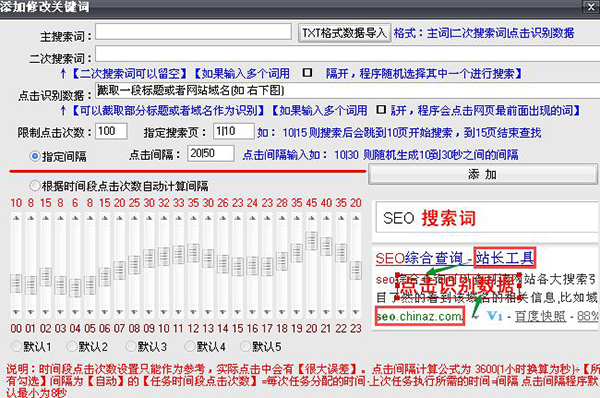Screen dimensions: 600x398
Task: Click the slider thumb for hour 20
Action: pyautogui.click(x=311, y=241)
